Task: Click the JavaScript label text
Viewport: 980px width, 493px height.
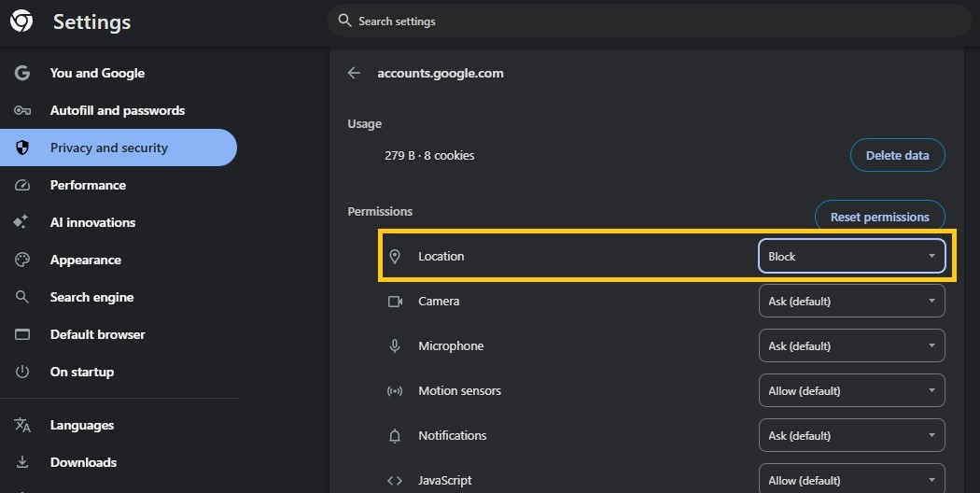Action: tap(445, 481)
